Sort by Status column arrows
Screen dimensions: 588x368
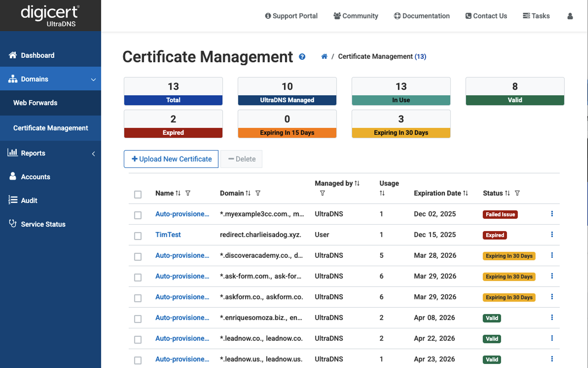[507, 193]
